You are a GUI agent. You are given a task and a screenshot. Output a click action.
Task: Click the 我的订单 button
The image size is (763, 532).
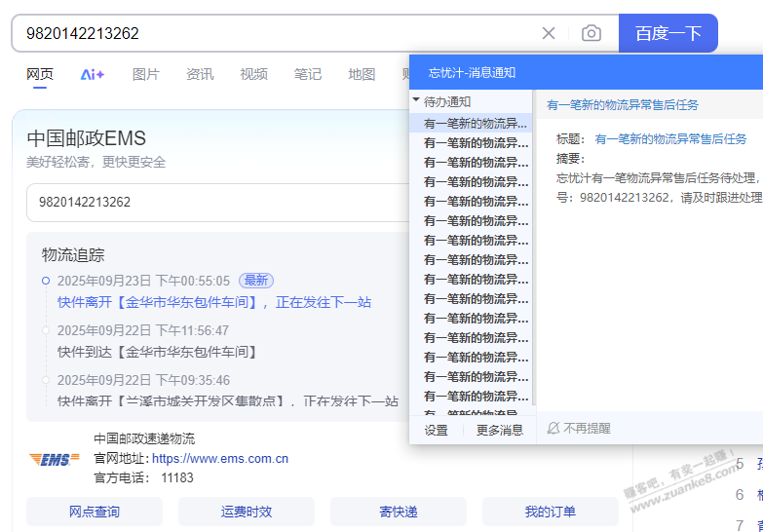551,512
